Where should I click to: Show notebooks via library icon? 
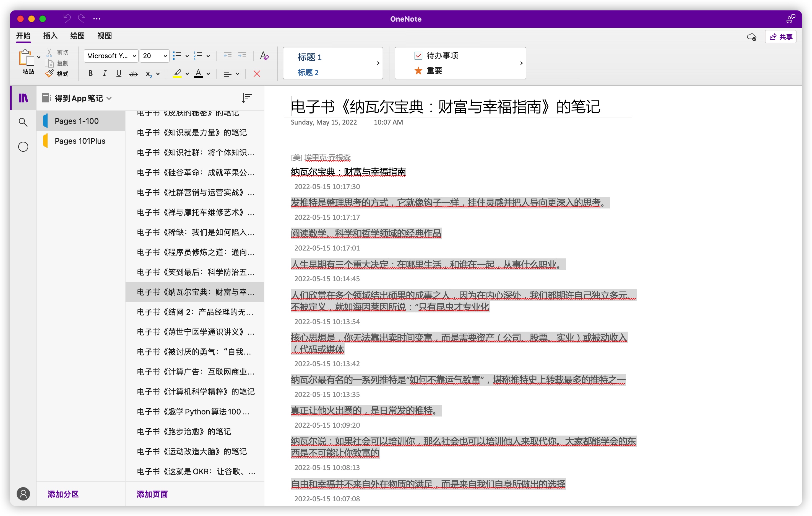[x=23, y=98]
